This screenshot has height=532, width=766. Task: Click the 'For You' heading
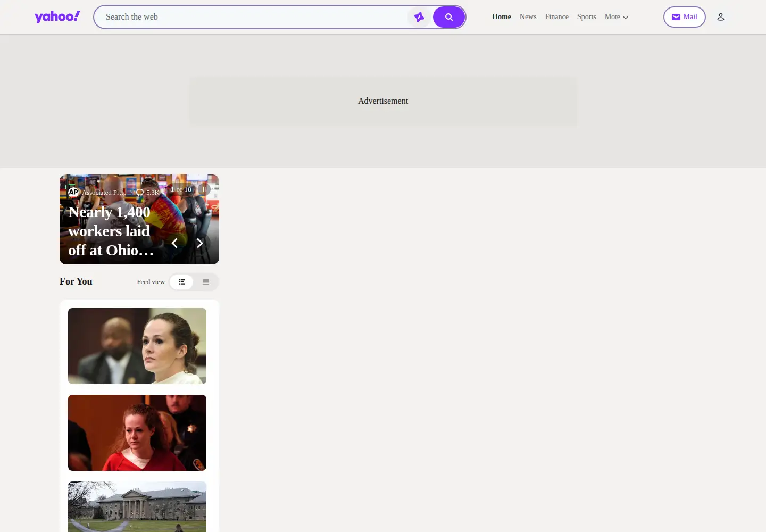(76, 281)
